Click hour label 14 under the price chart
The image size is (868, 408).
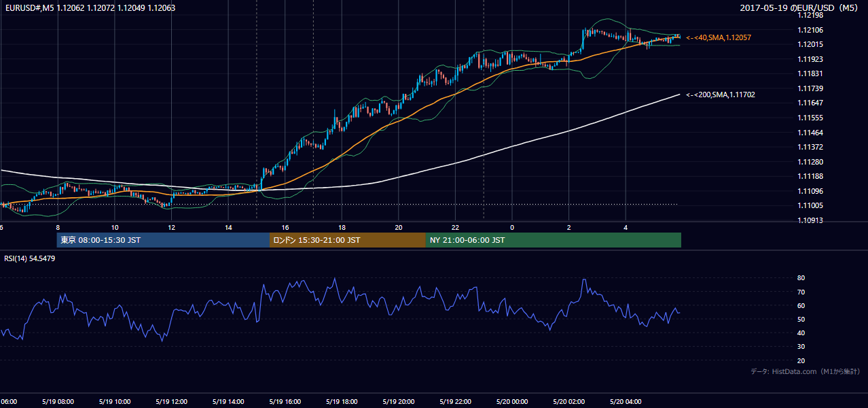[228, 227]
